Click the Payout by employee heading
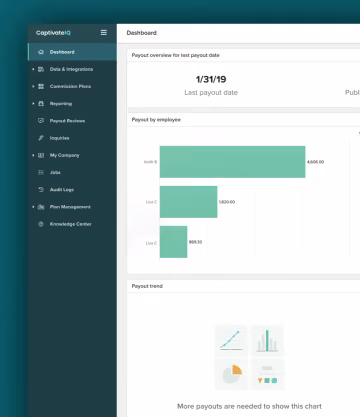The image size is (360, 417). click(x=156, y=120)
